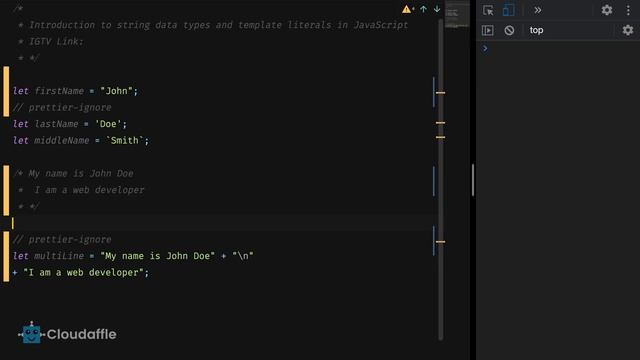Click the "I am a web developer" string
The height and width of the screenshot is (360, 640).
point(84,273)
